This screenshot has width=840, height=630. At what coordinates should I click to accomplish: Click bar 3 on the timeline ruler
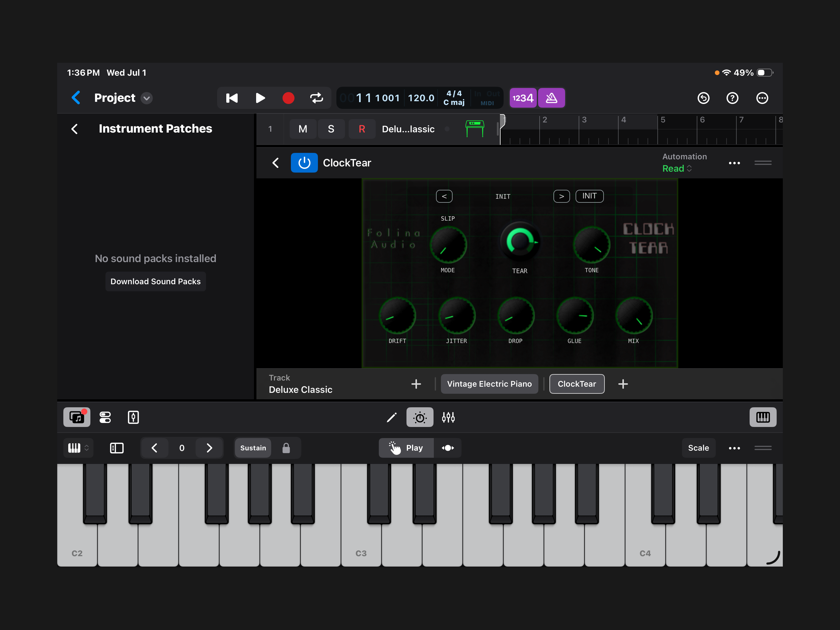click(x=584, y=120)
